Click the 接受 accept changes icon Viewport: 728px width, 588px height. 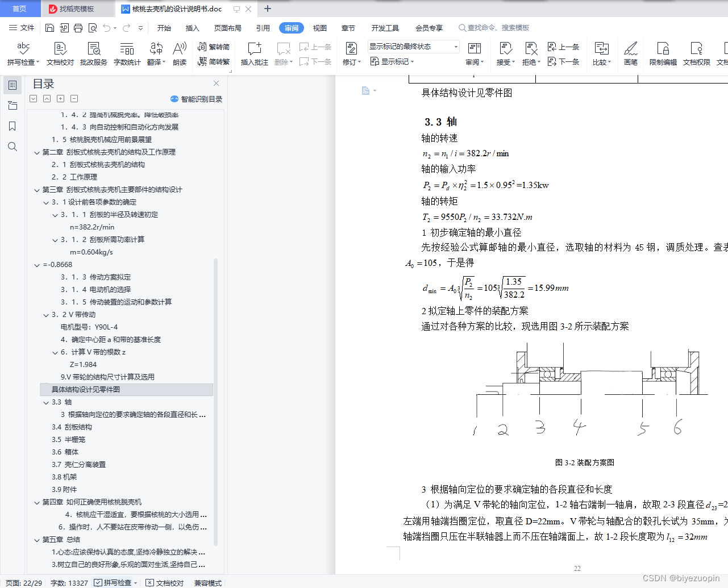tap(505, 48)
